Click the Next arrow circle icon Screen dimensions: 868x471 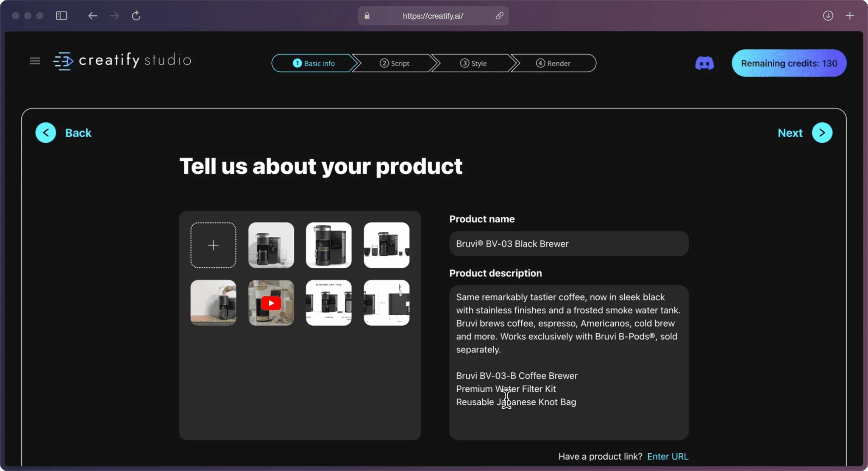822,133
